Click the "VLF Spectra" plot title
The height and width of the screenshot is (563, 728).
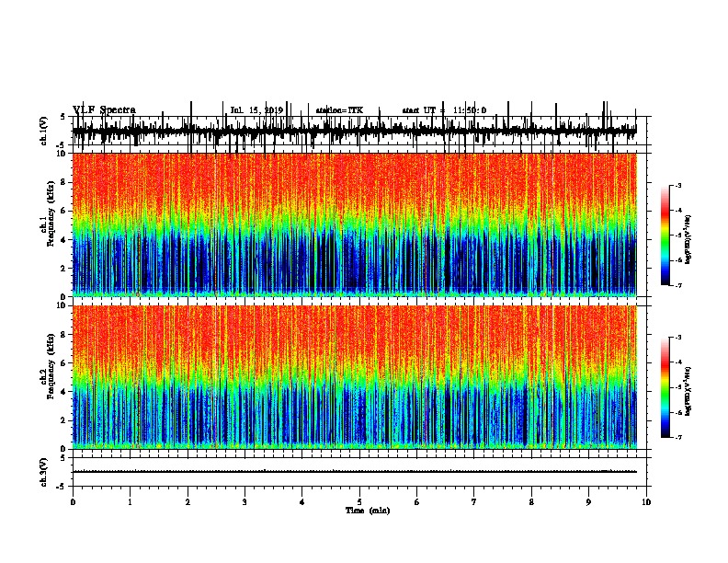click(x=104, y=110)
